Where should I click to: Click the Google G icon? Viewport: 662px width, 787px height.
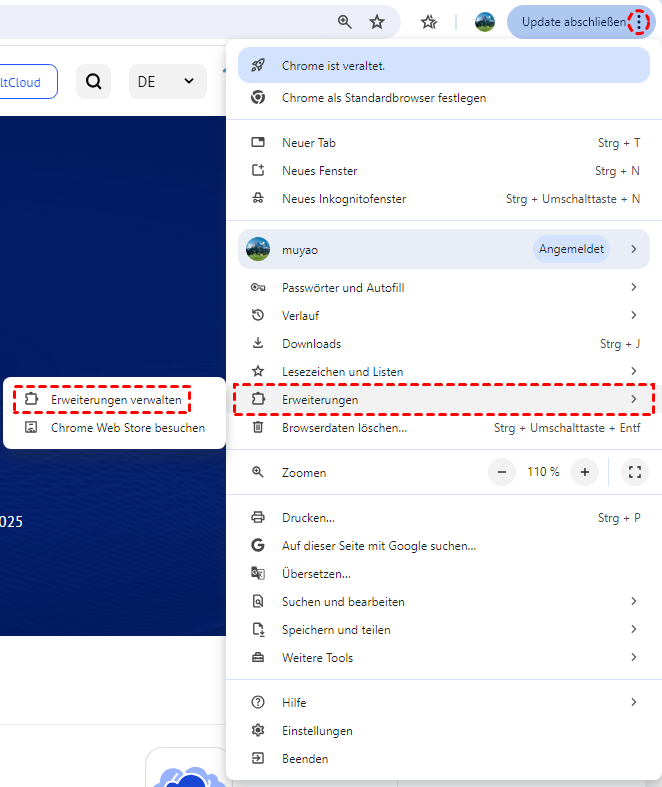pos(258,545)
